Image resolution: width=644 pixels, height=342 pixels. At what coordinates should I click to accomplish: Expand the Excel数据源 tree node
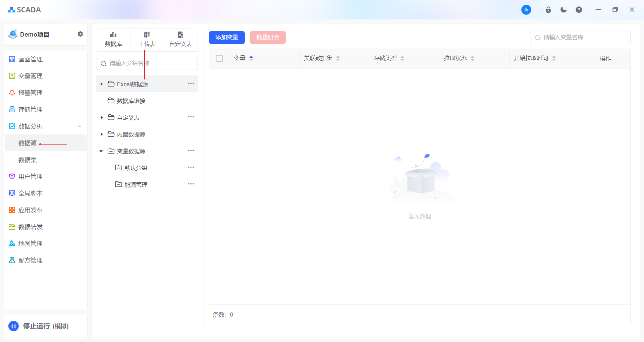[102, 84]
